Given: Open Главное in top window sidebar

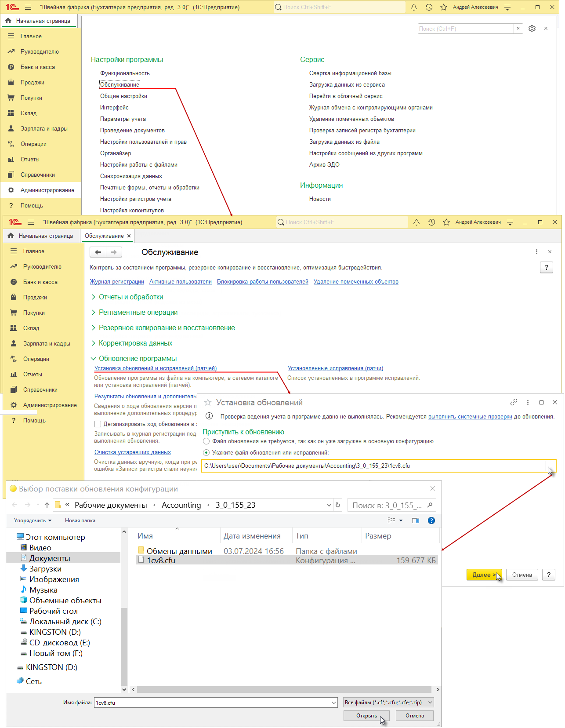Looking at the screenshot, I should [31, 36].
